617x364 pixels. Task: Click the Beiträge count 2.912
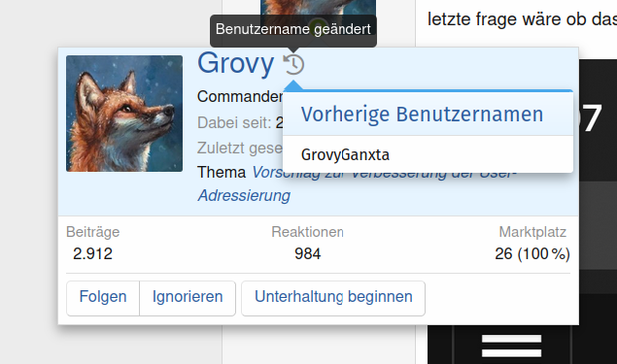click(x=92, y=254)
